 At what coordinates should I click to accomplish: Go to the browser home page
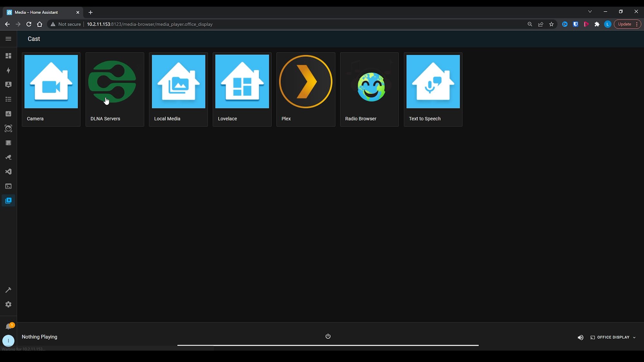coord(40,24)
